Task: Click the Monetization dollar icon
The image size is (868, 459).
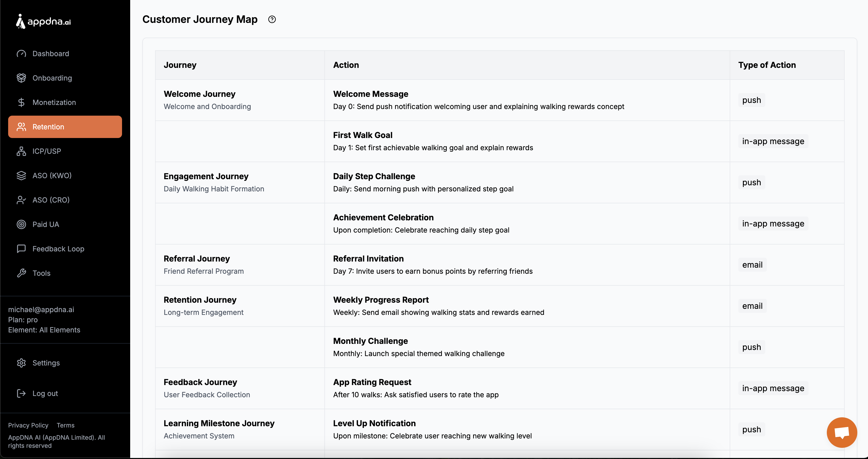Action: click(x=21, y=102)
